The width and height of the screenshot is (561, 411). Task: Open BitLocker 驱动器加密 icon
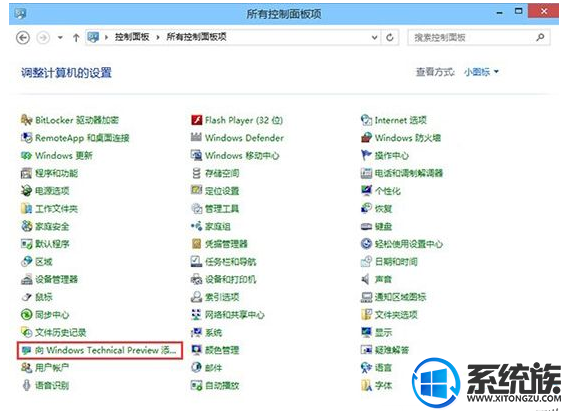tap(26, 120)
